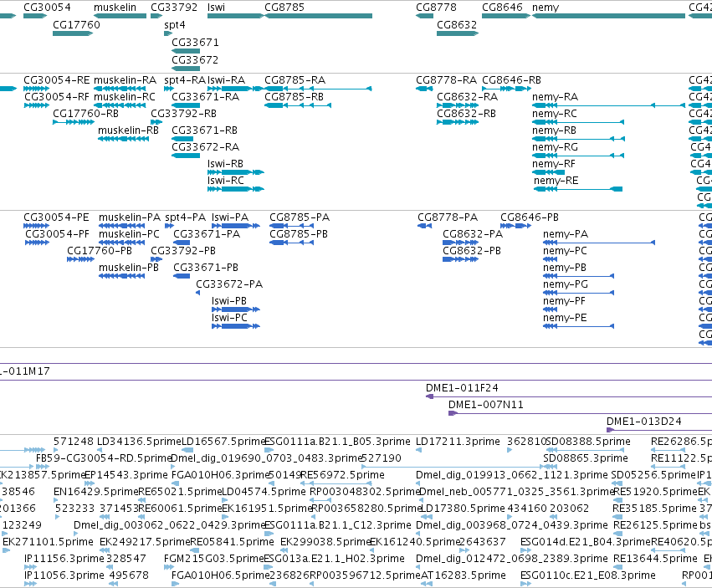Image resolution: width=712 pixels, height=588 pixels.
Task: Select protein Iswi-PC
Action: [x=236, y=326]
